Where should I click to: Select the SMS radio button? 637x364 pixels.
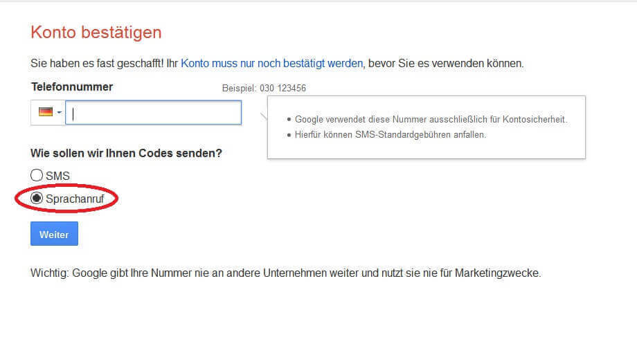(x=37, y=175)
